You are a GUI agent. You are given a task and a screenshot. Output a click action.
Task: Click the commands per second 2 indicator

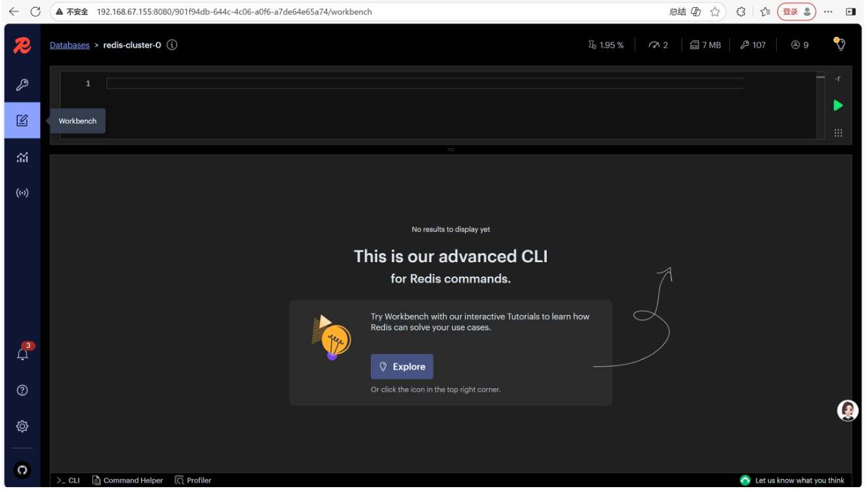pyautogui.click(x=658, y=45)
